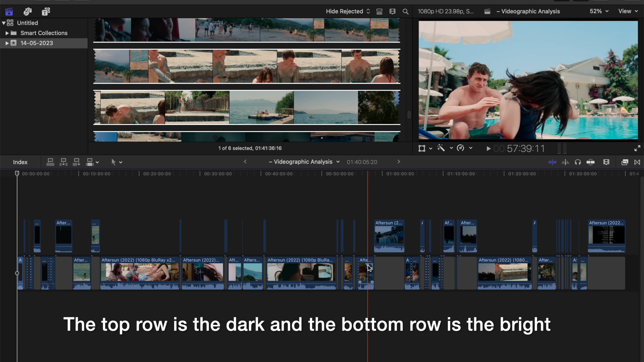Expand the Smart Collections folder
644x362 pixels.
point(7,33)
